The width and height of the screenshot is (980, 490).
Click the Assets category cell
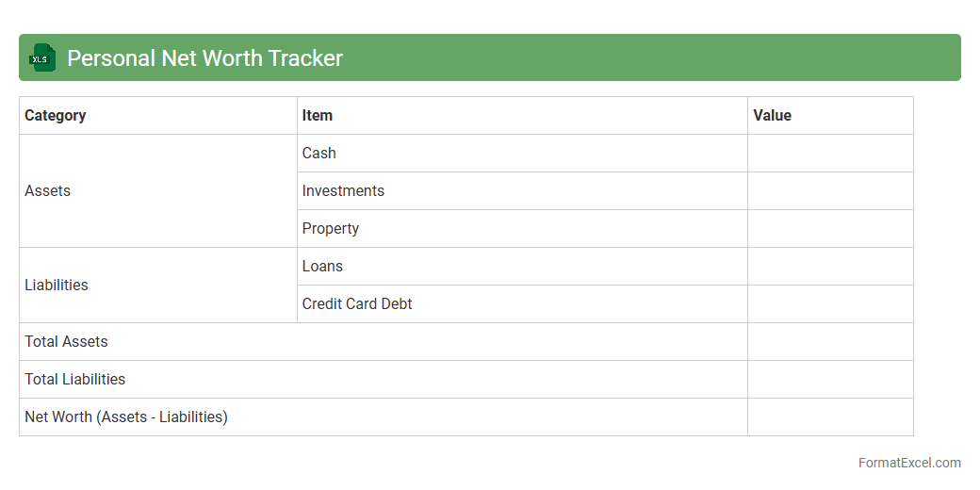(48, 190)
